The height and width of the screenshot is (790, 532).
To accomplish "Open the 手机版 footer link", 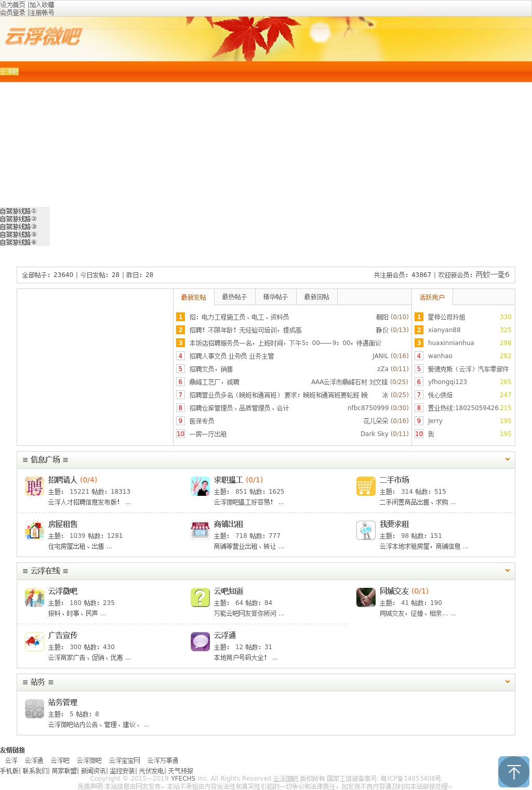I will point(9,771).
